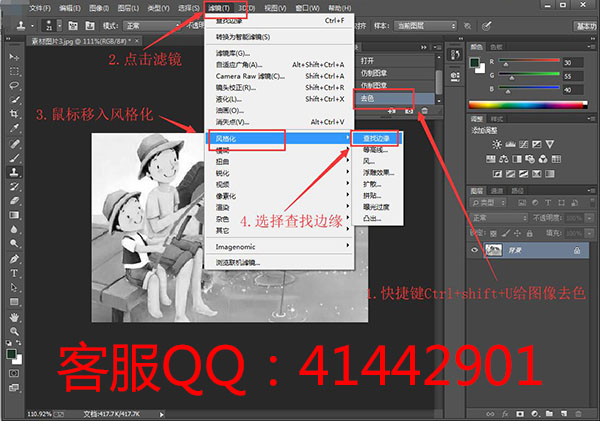Select the Brush tool
600x421 pixels.
(14, 158)
